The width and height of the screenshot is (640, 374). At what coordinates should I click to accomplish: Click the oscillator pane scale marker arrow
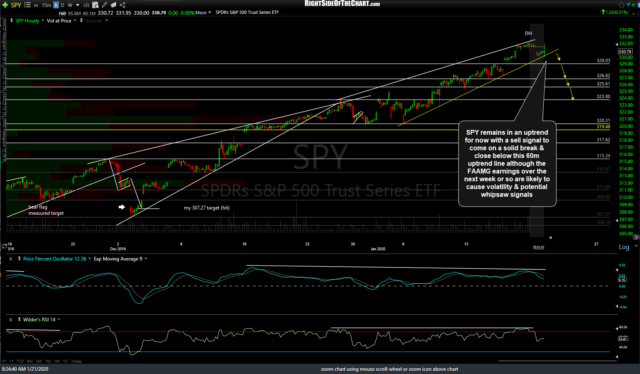click(617, 270)
